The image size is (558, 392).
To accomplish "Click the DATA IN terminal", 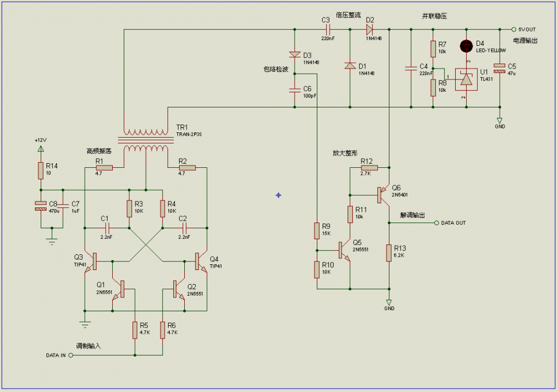I will pos(70,355).
